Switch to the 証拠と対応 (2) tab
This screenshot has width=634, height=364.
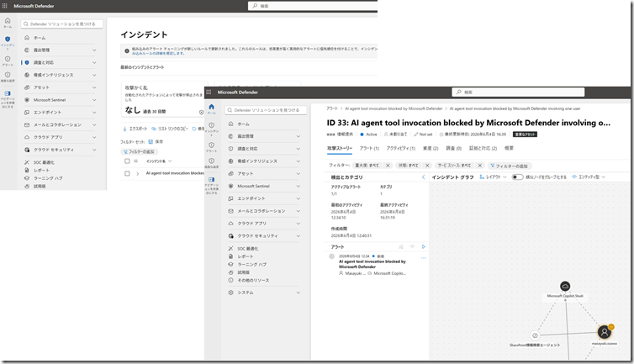tap(483, 149)
